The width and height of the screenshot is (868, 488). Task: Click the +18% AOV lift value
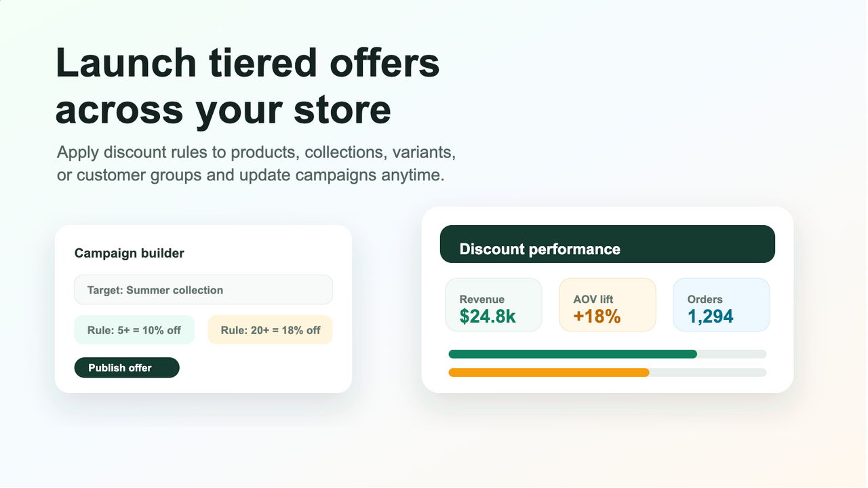(x=597, y=316)
